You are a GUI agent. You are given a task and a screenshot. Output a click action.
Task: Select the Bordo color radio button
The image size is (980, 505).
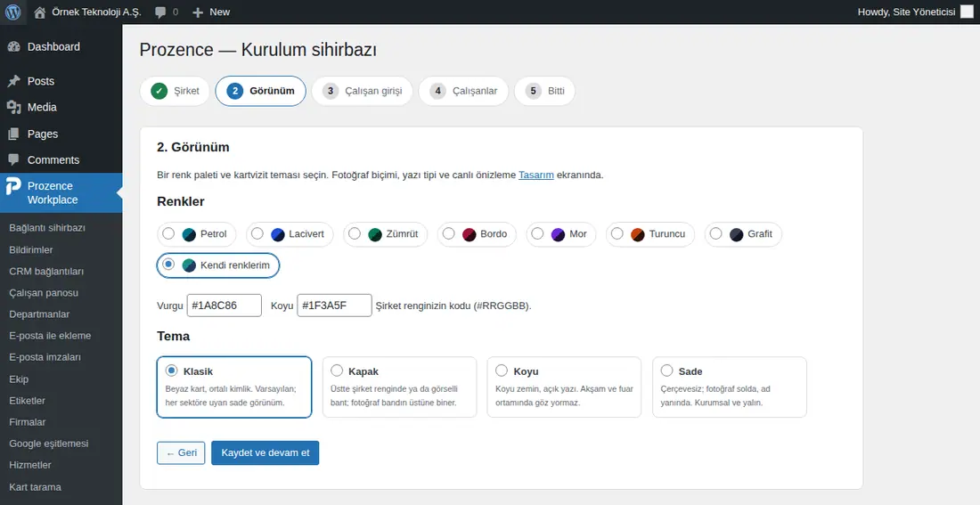click(x=448, y=233)
